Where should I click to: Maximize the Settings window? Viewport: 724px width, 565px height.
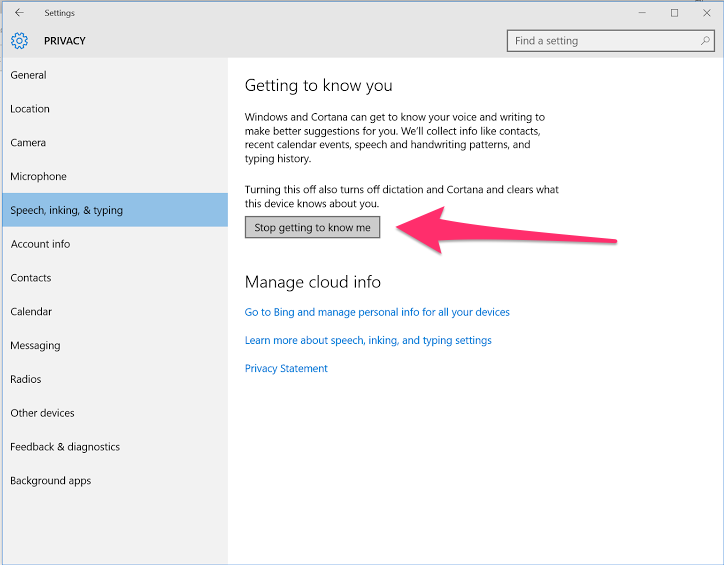pos(674,13)
